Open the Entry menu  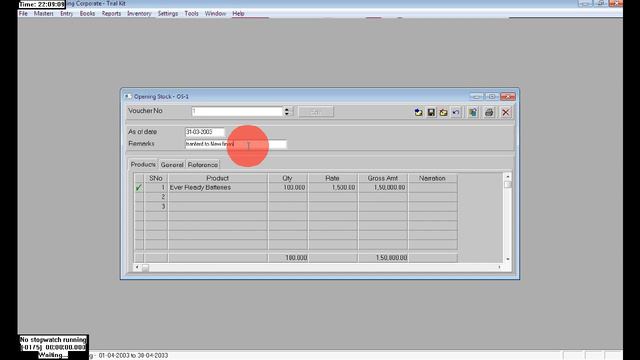pos(66,13)
